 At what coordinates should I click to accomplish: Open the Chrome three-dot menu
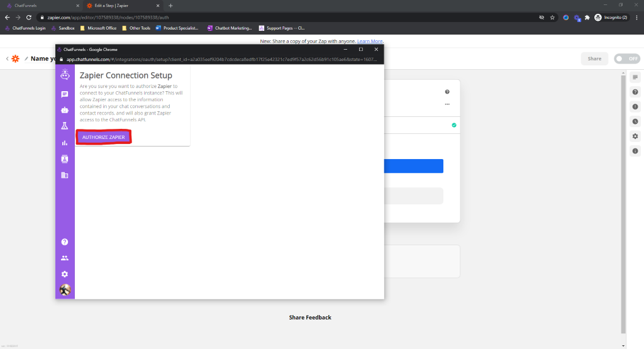636,18
